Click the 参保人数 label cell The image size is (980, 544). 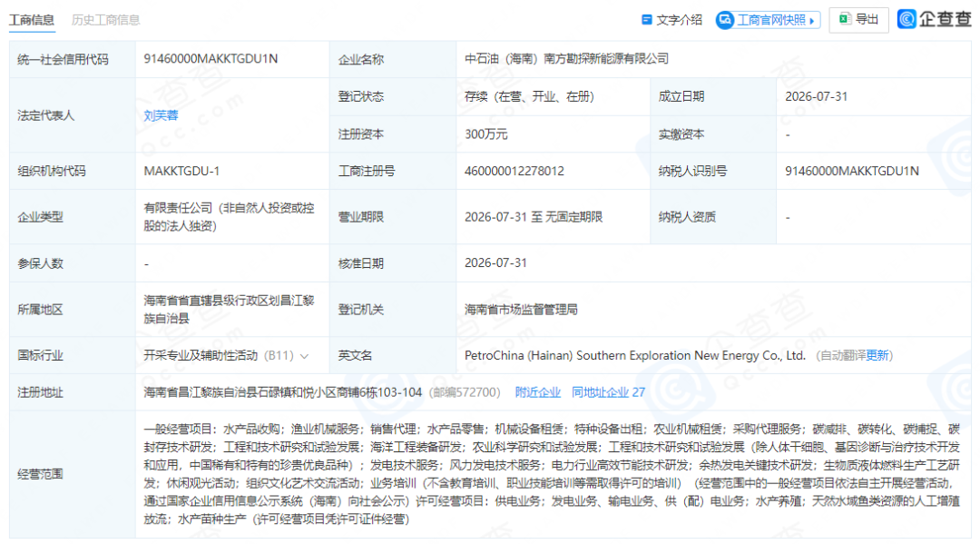tap(73, 263)
